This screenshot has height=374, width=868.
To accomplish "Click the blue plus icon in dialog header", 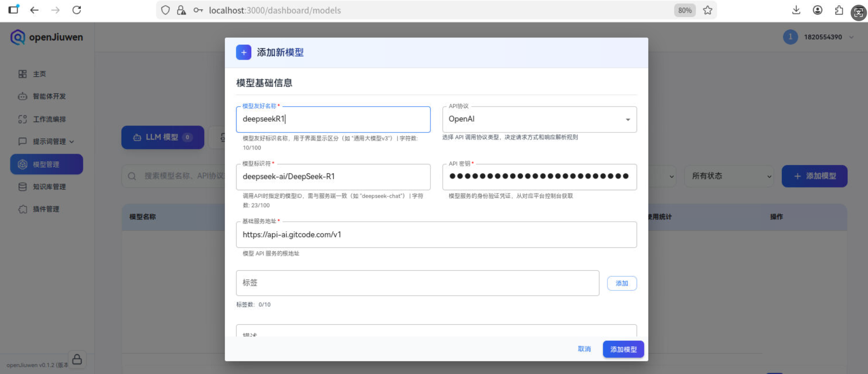I will click(244, 53).
